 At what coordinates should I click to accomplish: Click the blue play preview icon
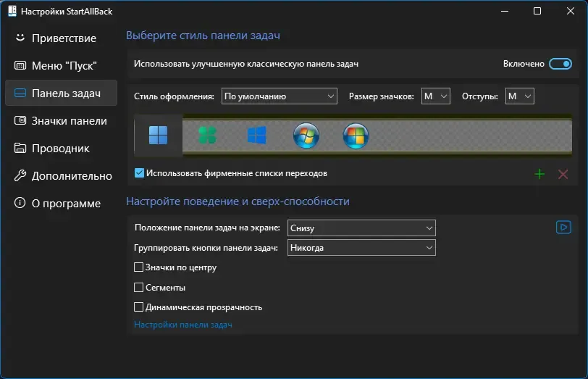click(x=563, y=227)
